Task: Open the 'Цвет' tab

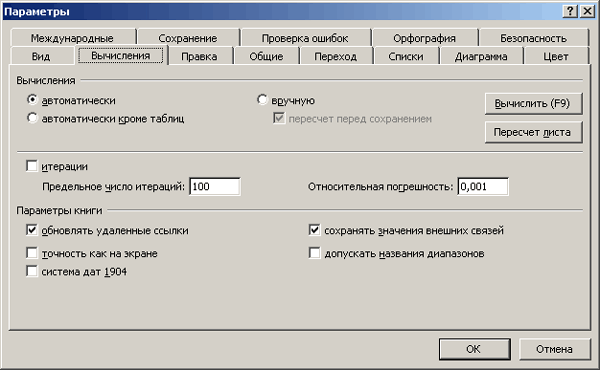Action: pos(556,57)
